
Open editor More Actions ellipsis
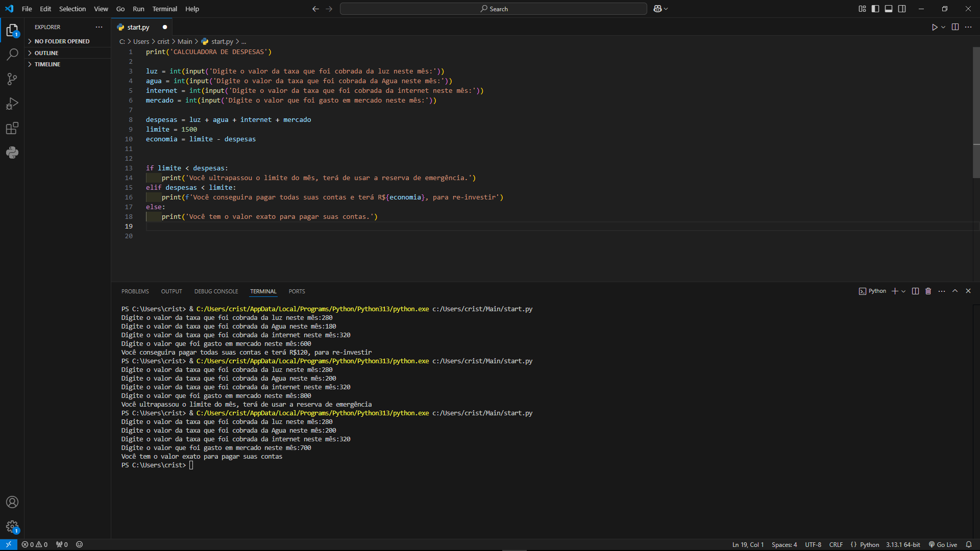(968, 27)
